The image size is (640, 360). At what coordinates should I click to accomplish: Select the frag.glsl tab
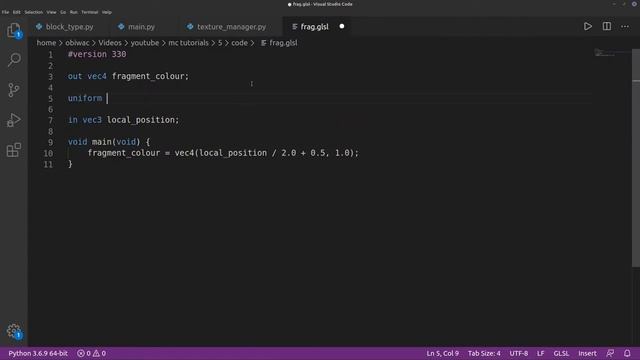(x=314, y=27)
